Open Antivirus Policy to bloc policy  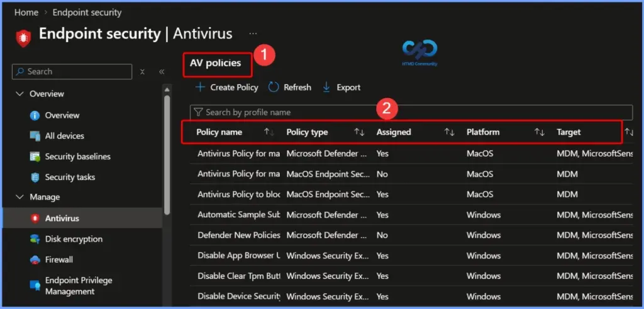click(238, 194)
